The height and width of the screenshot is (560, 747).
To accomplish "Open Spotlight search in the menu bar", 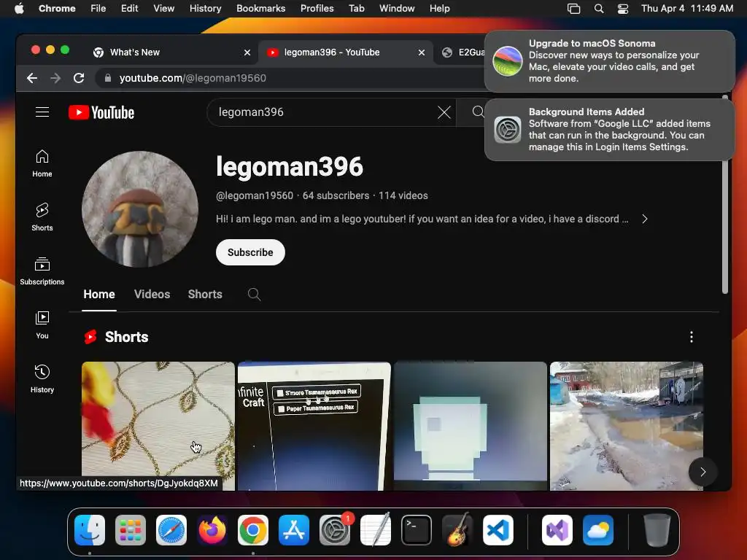I will [x=599, y=9].
